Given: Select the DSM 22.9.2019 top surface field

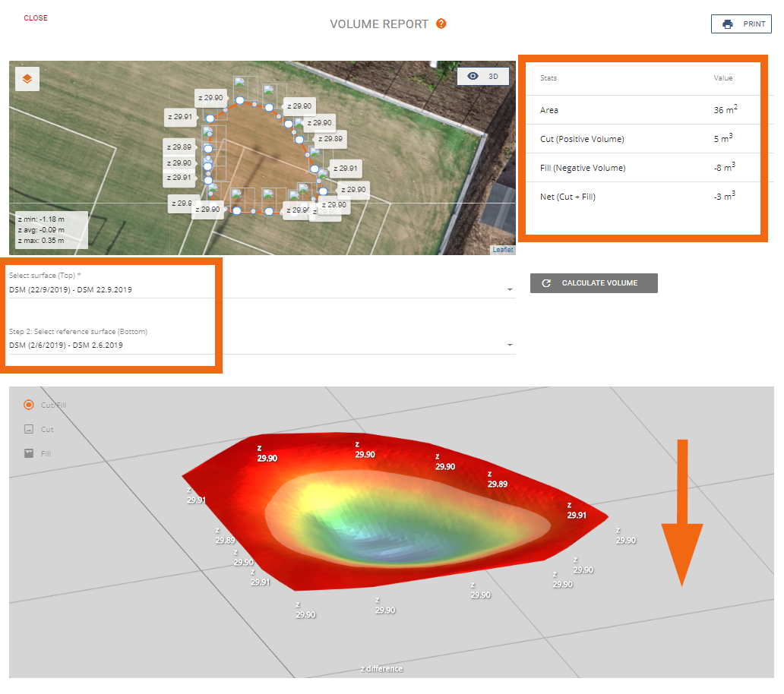Looking at the screenshot, I should coord(261,290).
